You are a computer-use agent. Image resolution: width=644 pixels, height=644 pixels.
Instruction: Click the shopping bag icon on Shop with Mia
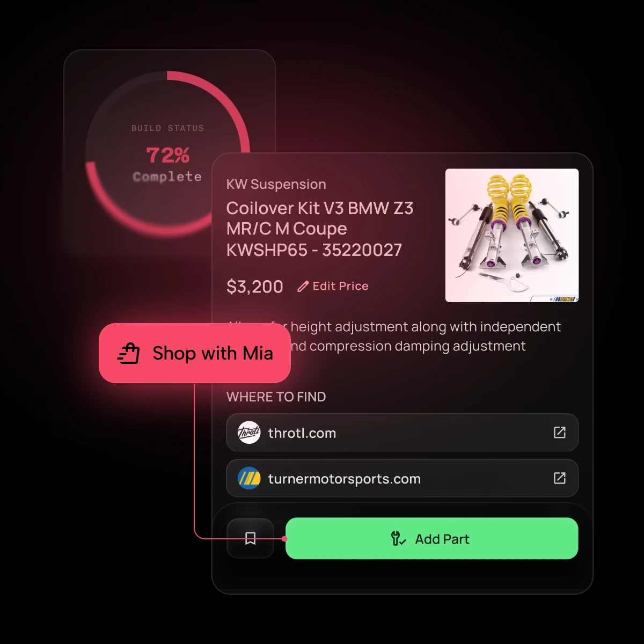129,354
